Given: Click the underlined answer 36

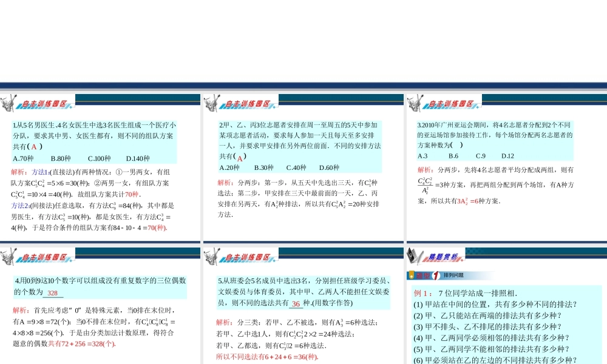Looking at the screenshot, I should click(x=296, y=304).
